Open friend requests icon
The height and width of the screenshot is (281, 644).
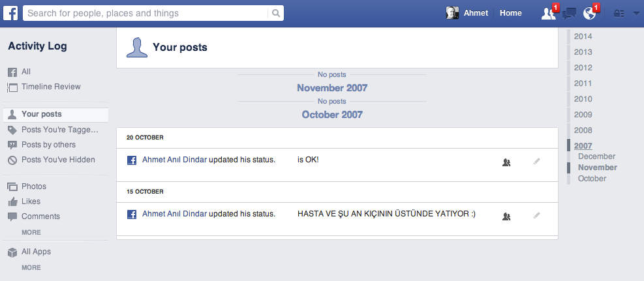[549, 14]
